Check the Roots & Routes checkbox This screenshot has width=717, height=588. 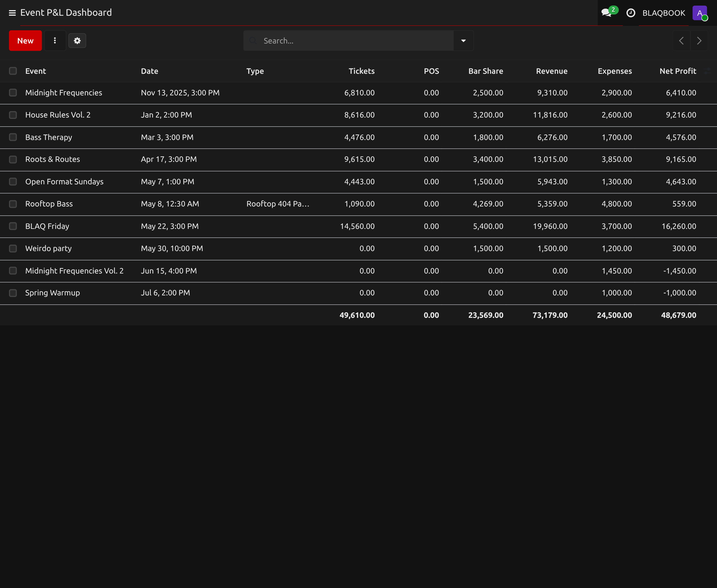(13, 159)
